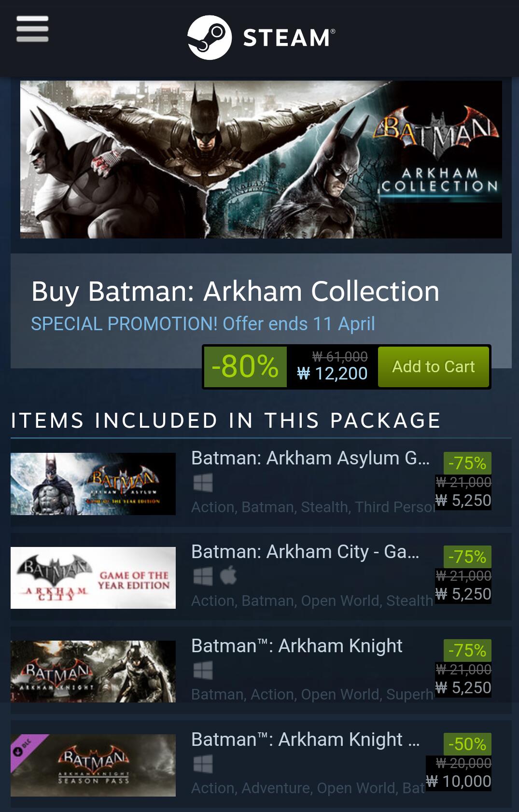Click the Arkham City Game of the Year thumbnail
The image size is (519, 812).
[x=93, y=577]
